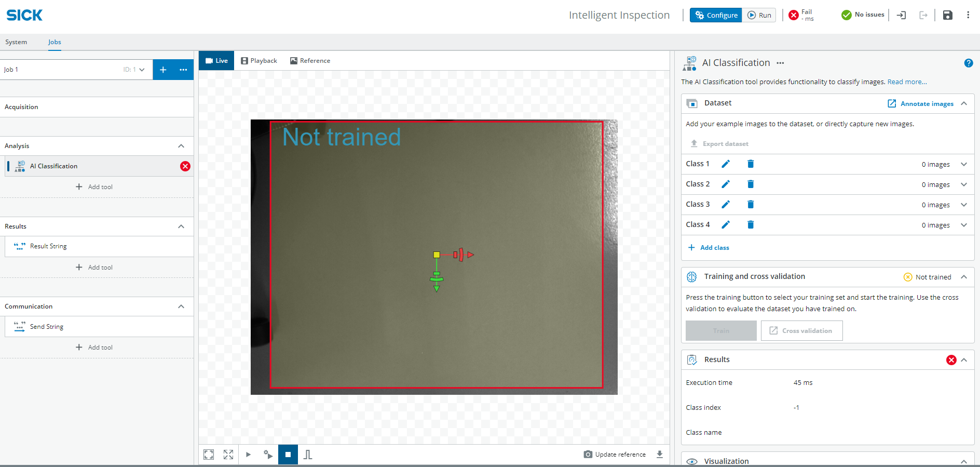Open Cross validation
Screen dimensions: 980x467
(801, 331)
